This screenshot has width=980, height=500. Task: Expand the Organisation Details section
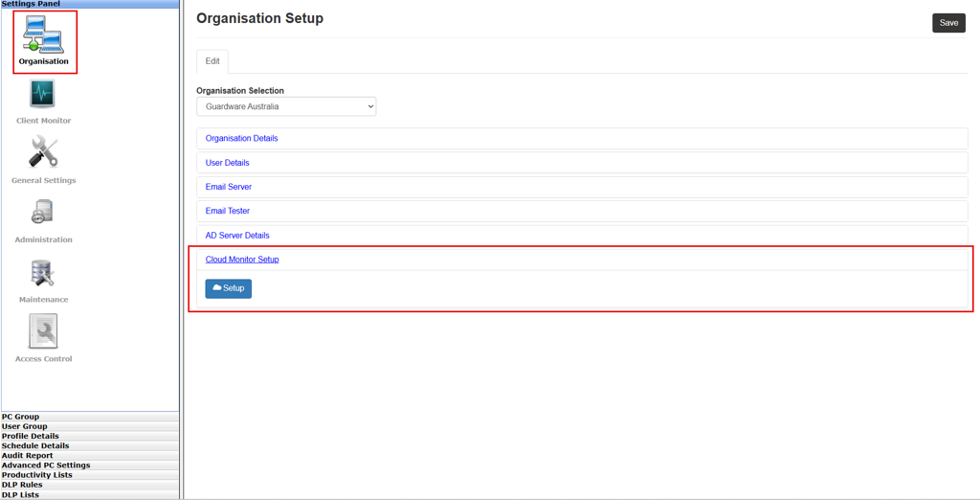[x=241, y=139]
